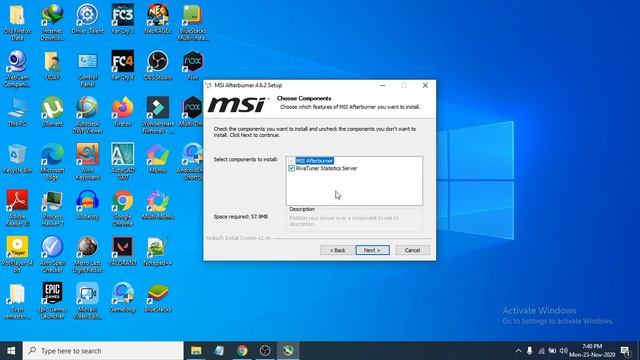Select the Avro Spell Checker icon
The image size is (640, 360).
(52, 255)
